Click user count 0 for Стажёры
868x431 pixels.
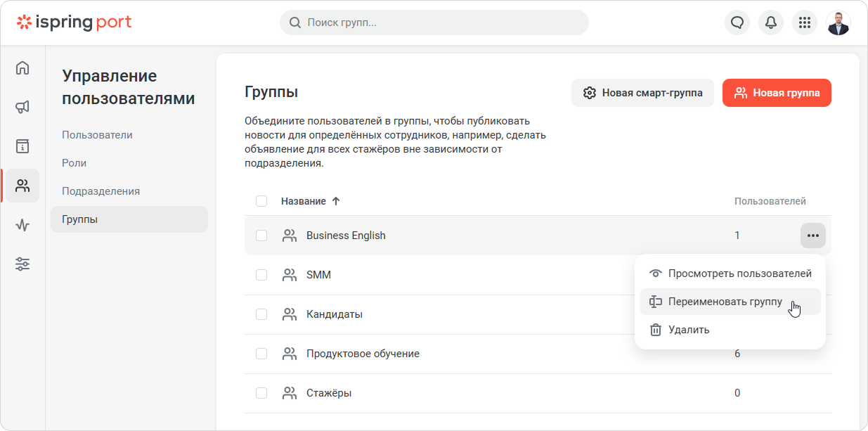pyautogui.click(x=737, y=393)
